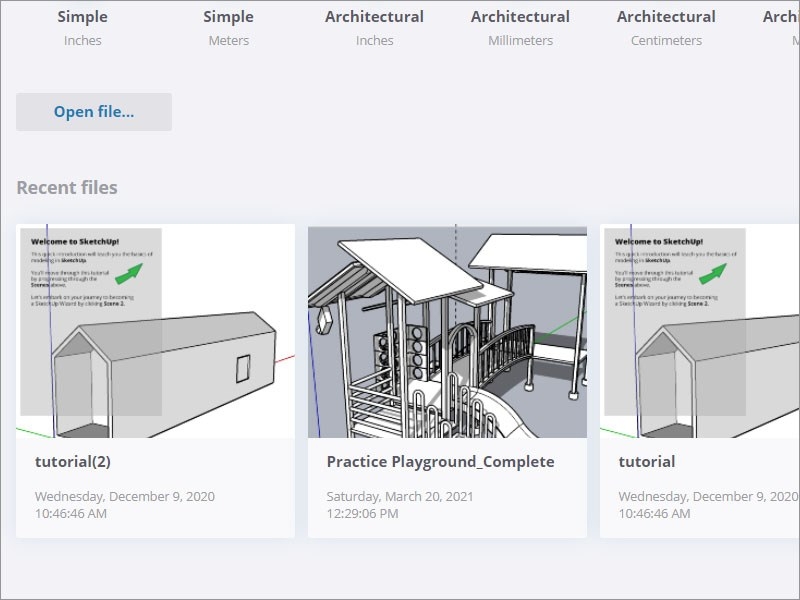This screenshot has width=800, height=600.
Task: Click the Open file... button
Action: point(94,111)
